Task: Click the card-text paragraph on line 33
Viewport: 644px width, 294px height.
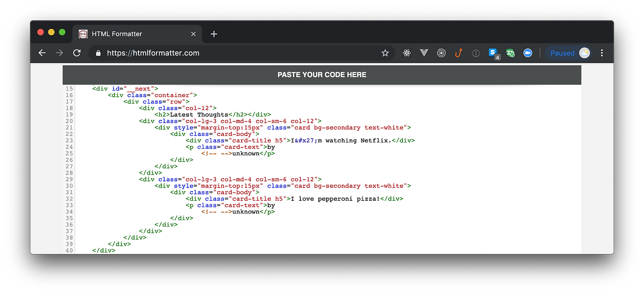Action: [230, 205]
